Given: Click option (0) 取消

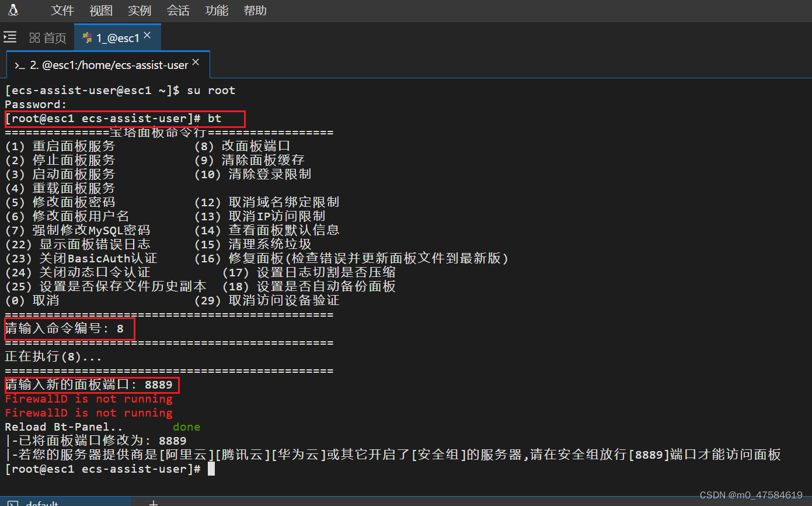Looking at the screenshot, I should click(32, 300).
